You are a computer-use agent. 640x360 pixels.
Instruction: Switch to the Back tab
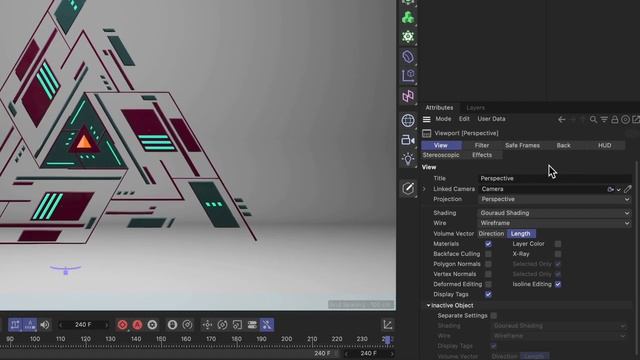(x=563, y=145)
